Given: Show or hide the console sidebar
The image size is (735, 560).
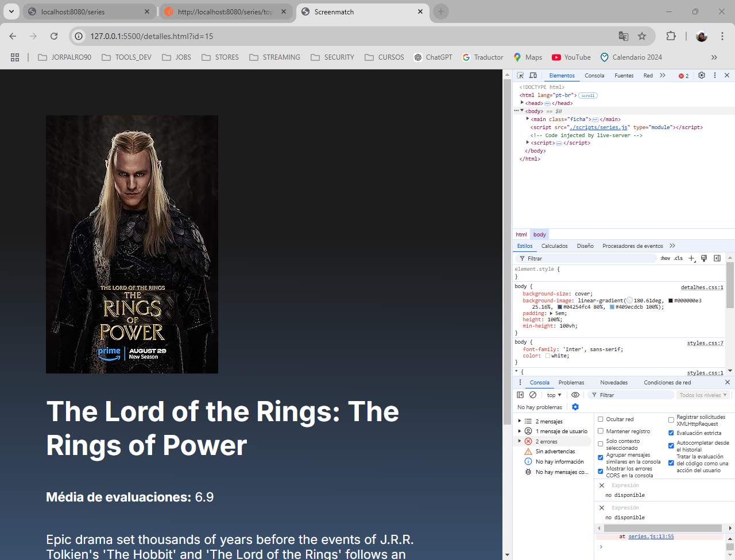Looking at the screenshot, I should tap(520, 395).
